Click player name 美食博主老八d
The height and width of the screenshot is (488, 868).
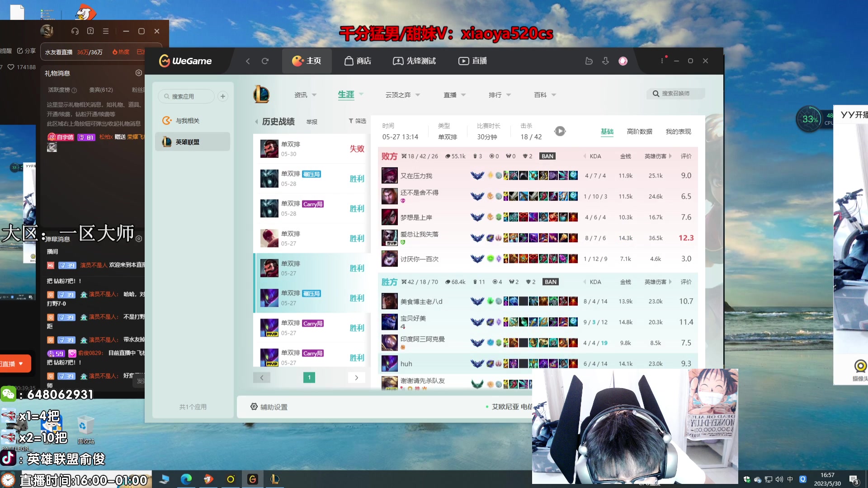[x=421, y=301]
